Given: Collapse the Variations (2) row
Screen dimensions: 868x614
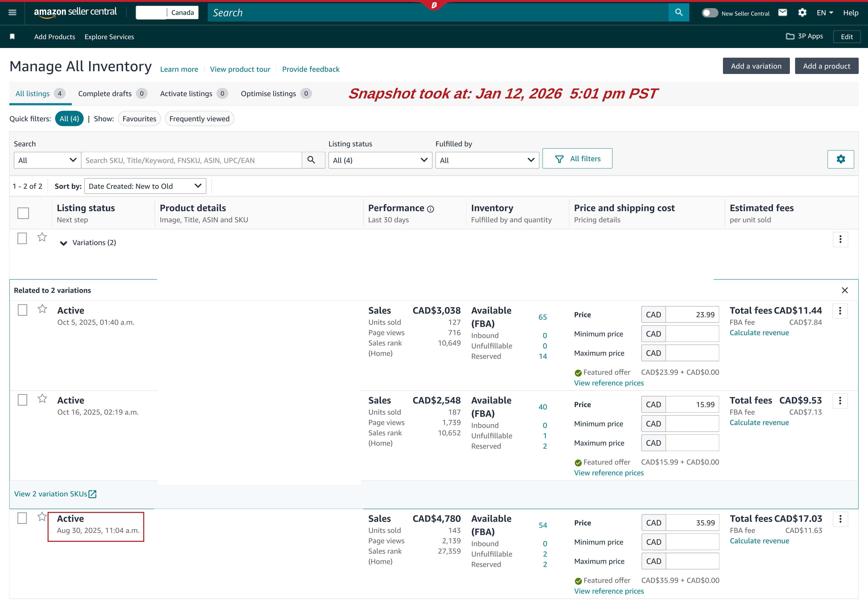Looking at the screenshot, I should pyautogui.click(x=64, y=243).
